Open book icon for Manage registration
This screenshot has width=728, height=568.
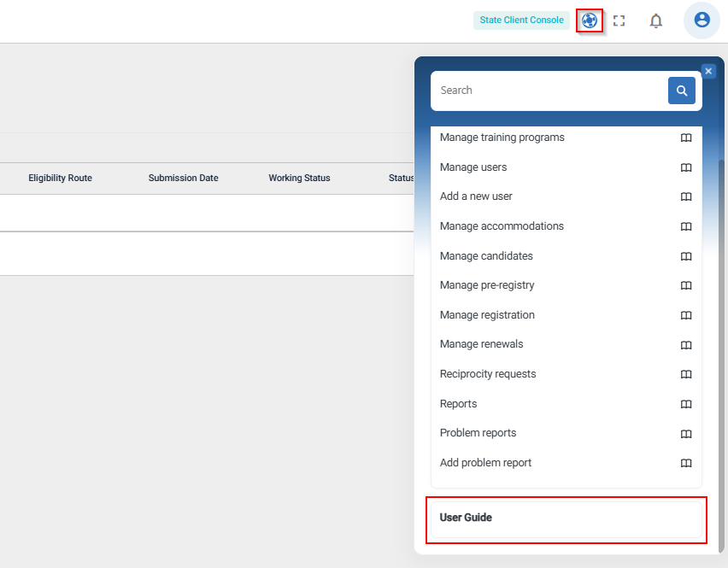click(686, 315)
